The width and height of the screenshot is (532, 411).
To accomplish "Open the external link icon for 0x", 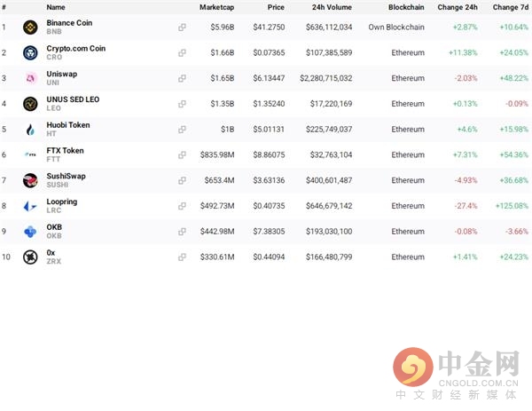I will pos(182,257).
